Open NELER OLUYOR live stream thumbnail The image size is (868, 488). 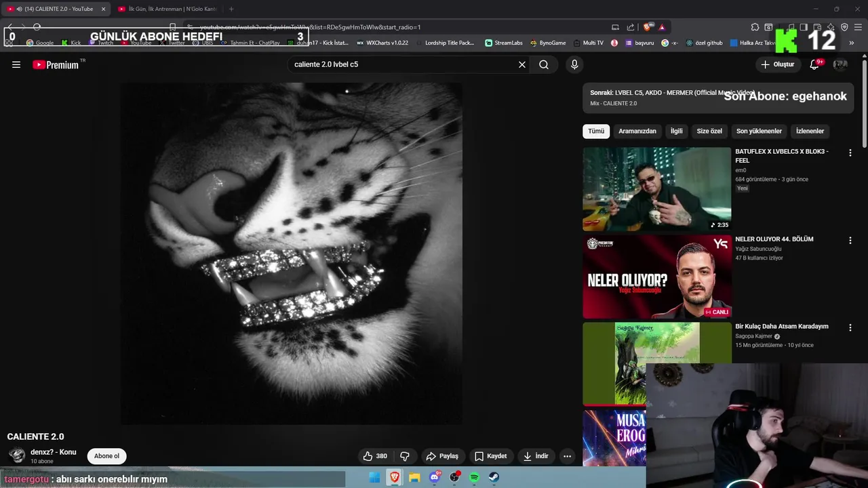(x=656, y=277)
